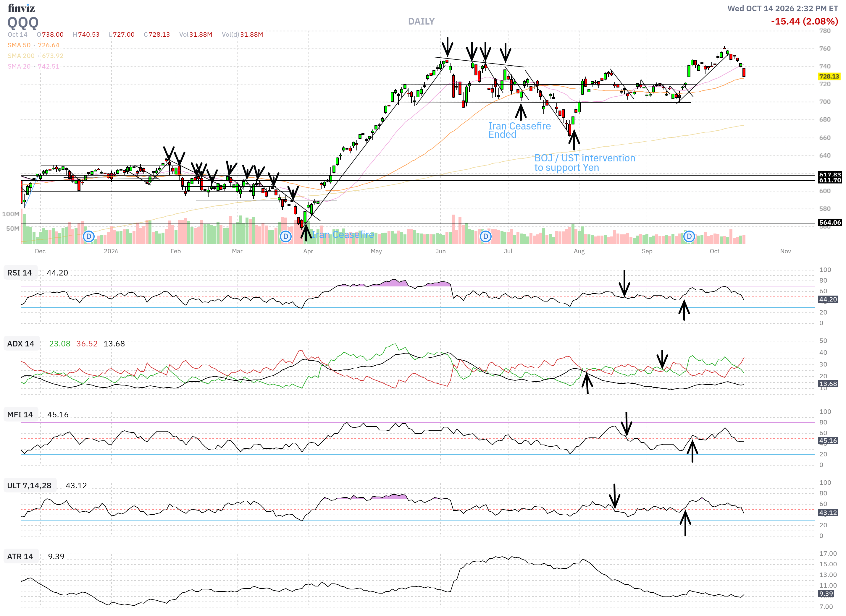846x616 pixels.
Task: Click the High price 740.53
Action: 89,34
